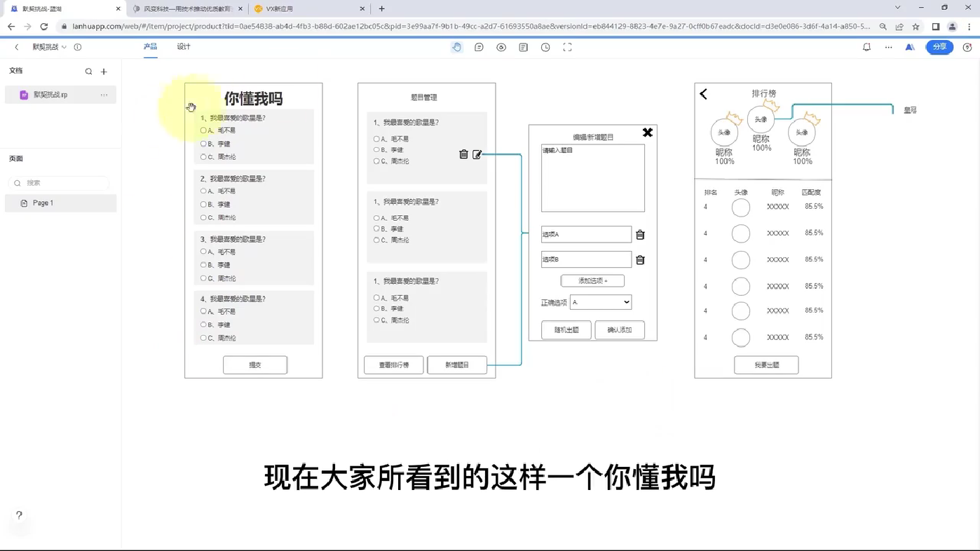980x551 pixels.
Task: Click the Lanhu logo icon beside share
Action: [x=910, y=47]
